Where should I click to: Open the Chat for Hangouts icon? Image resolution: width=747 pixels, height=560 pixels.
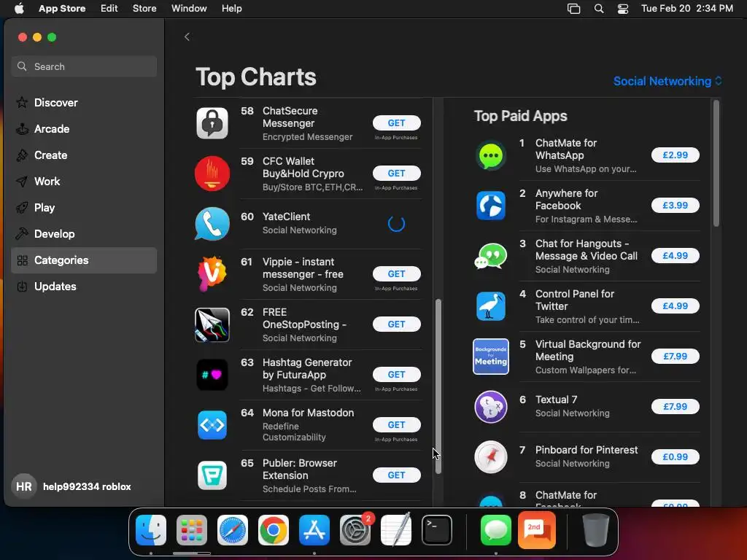point(491,256)
